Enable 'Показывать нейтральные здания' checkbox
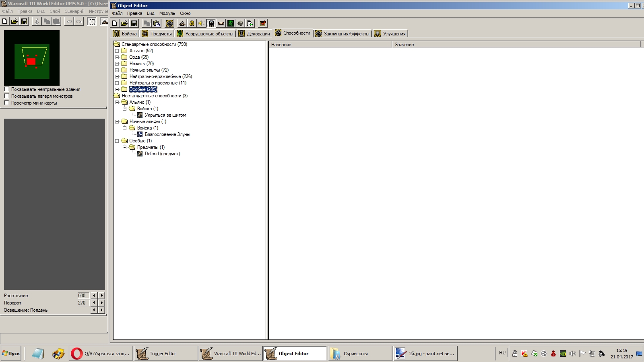 [6, 89]
